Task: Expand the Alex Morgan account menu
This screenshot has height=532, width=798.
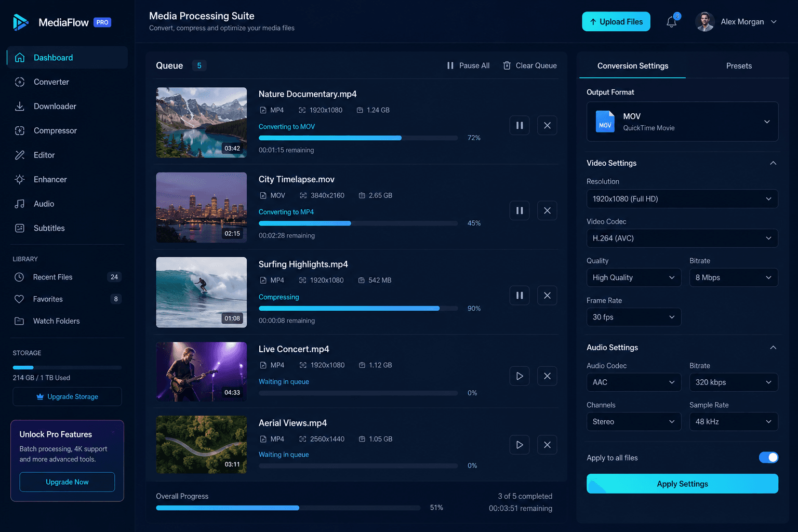Action: (x=774, y=22)
